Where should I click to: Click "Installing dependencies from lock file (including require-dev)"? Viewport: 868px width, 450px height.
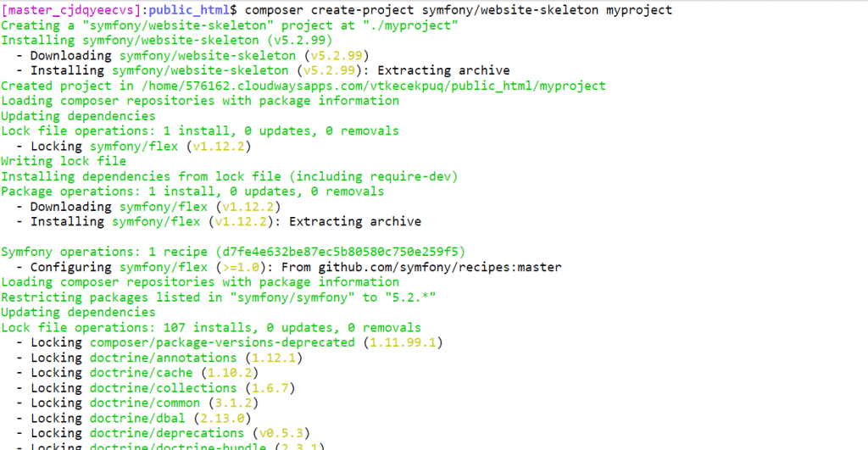click(230, 176)
